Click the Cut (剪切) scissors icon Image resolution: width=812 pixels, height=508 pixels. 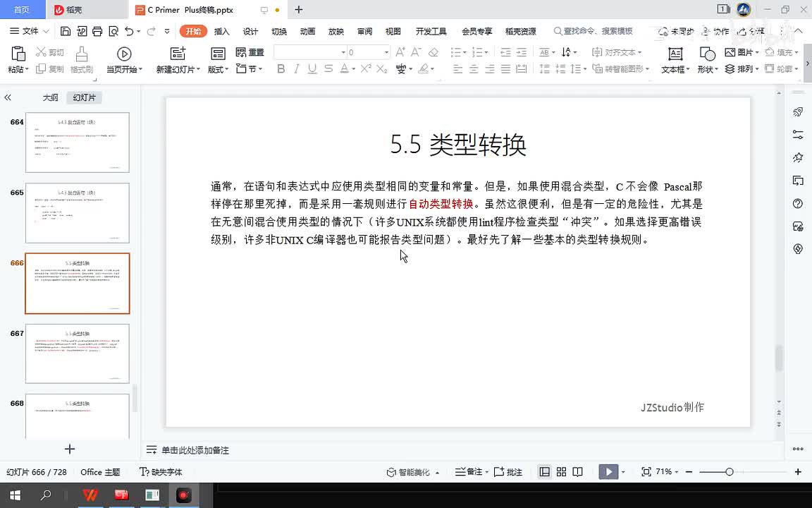click(42, 52)
